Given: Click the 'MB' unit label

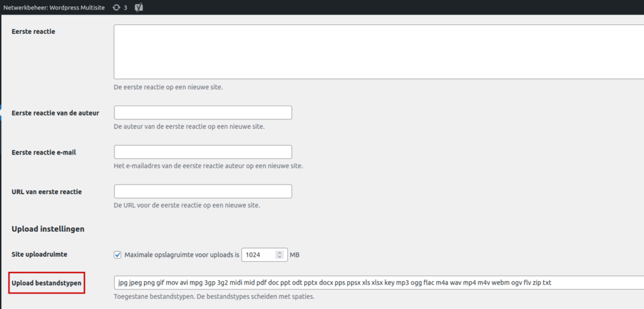Looking at the screenshot, I should click(x=294, y=255).
